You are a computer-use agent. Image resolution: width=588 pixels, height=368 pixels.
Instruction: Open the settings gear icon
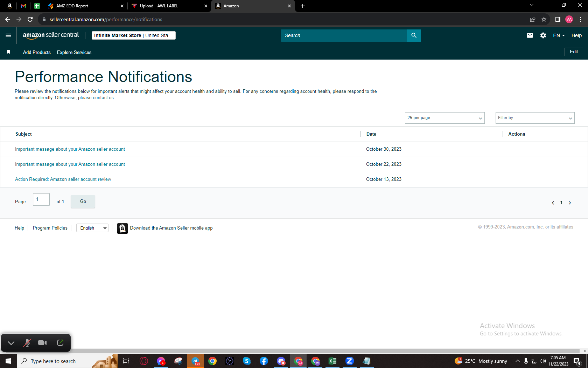pyautogui.click(x=543, y=35)
